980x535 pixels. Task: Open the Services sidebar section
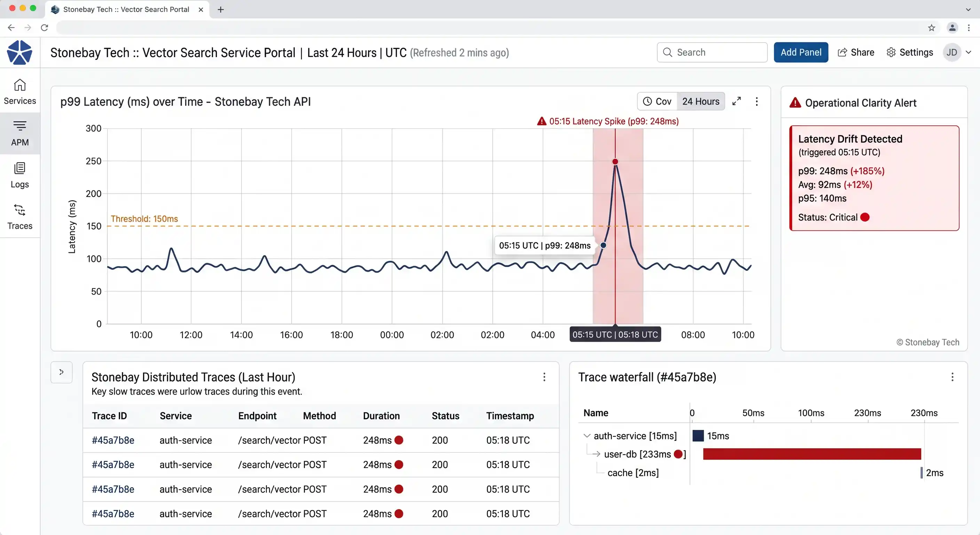20,92
